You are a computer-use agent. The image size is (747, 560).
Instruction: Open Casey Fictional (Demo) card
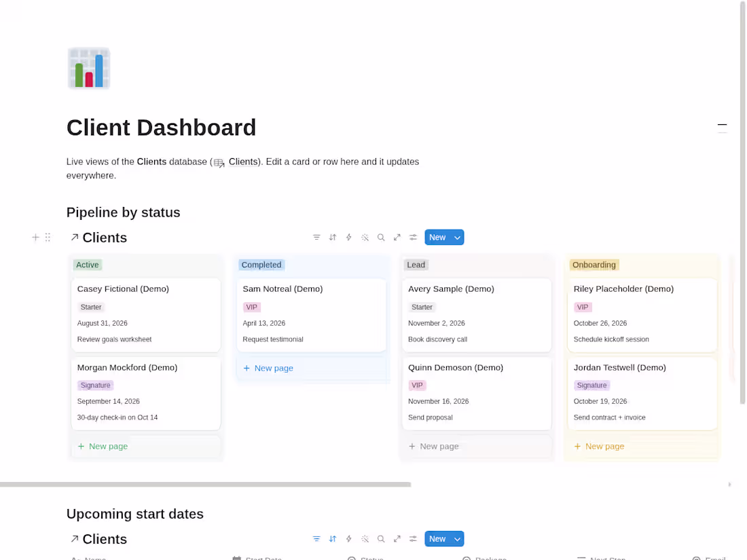pos(146,315)
